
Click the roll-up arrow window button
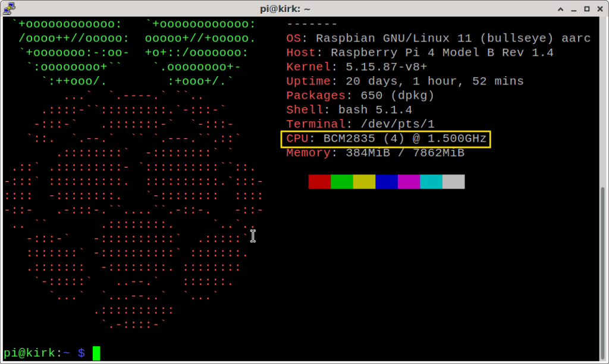(560, 9)
